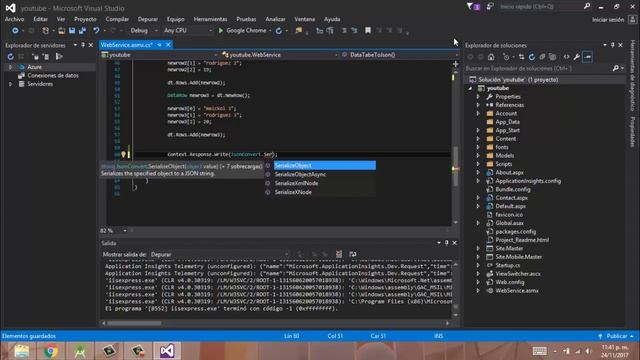Pin the Solution Explorer panel
Screen dimensions: 640x360
[613, 45]
